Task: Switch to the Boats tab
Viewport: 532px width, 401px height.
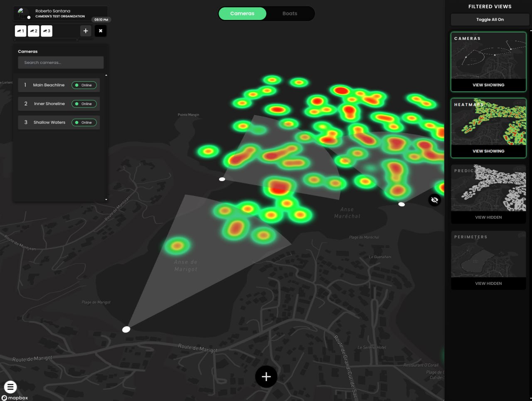Action: click(x=290, y=13)
